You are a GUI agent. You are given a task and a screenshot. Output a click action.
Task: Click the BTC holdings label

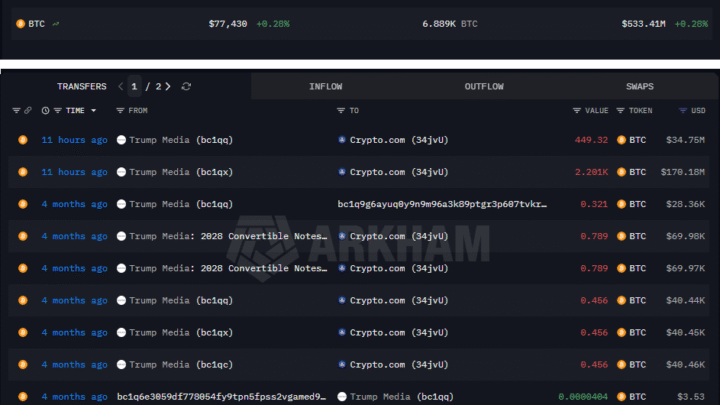click(x=37, y=24)
